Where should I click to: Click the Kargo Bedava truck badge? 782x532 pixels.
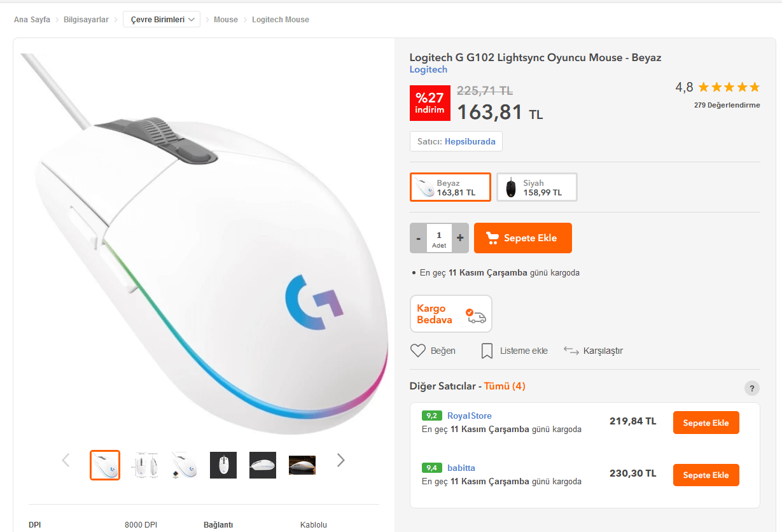(451, 314)
